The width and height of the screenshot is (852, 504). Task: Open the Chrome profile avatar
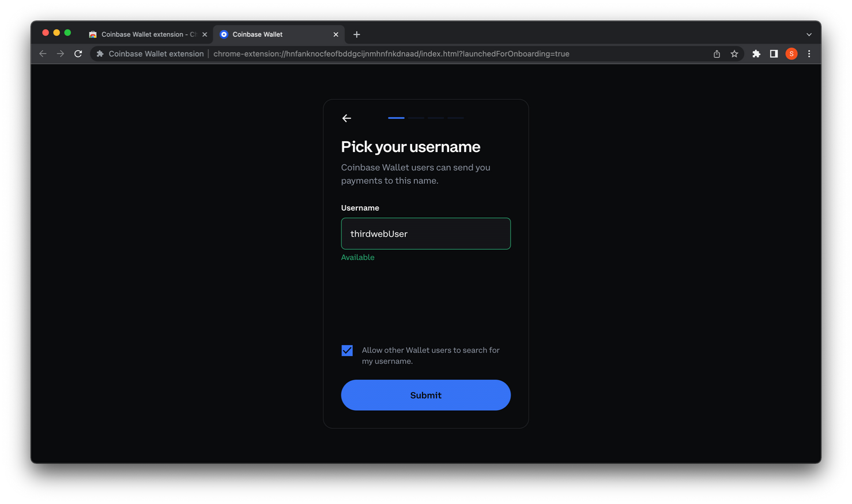click(x=791, y=54)
